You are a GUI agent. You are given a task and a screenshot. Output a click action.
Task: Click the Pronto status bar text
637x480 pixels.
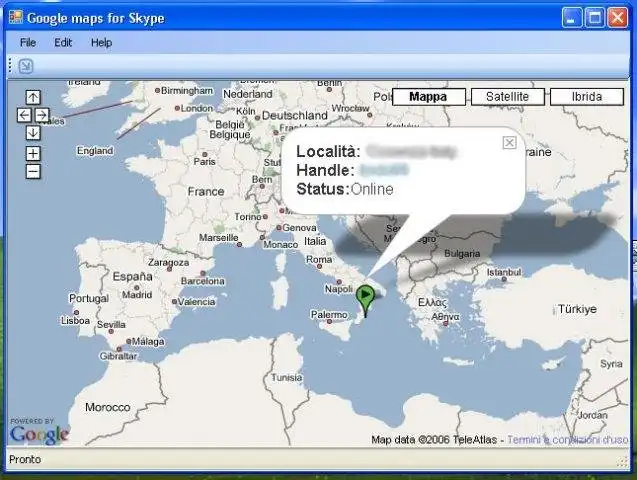[25, 459]
